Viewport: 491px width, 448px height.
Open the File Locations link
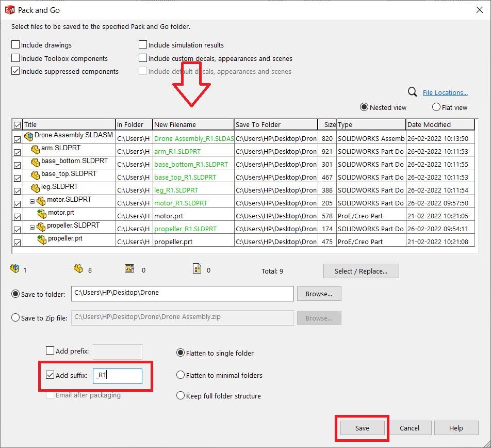(x=445, y=92)
